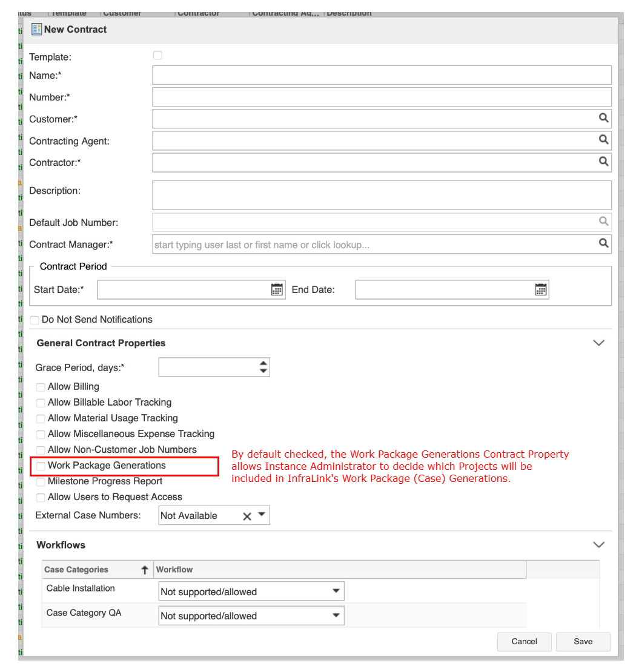Click the contract Name input field
Image resolution: width=636 pixels, height=672 pixels.
(382, 76)
